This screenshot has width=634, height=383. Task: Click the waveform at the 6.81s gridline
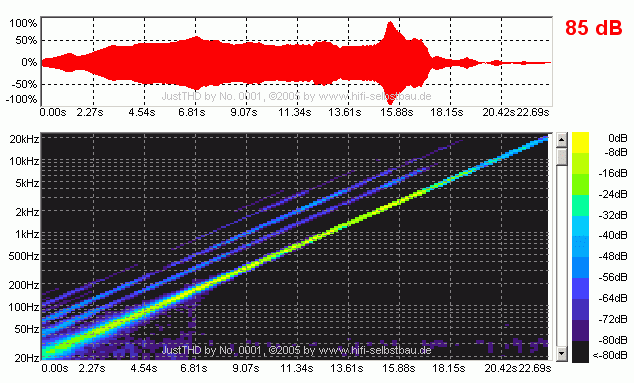click(x=196, y=63)
